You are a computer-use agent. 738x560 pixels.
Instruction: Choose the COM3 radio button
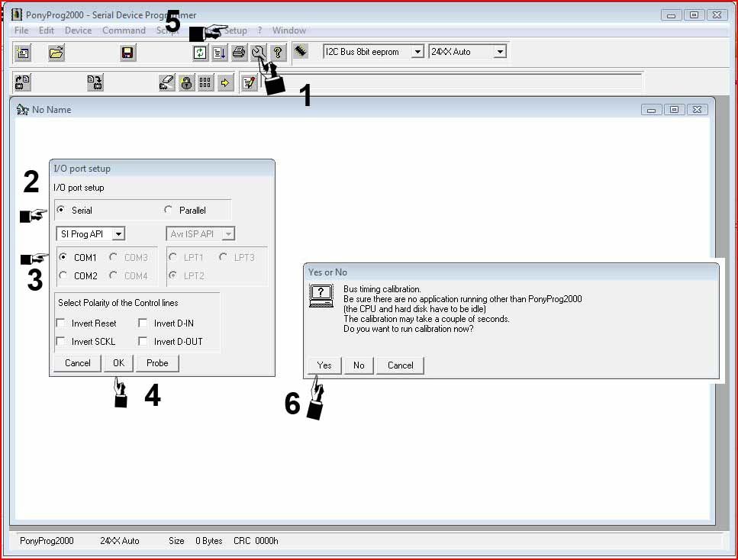113,257
